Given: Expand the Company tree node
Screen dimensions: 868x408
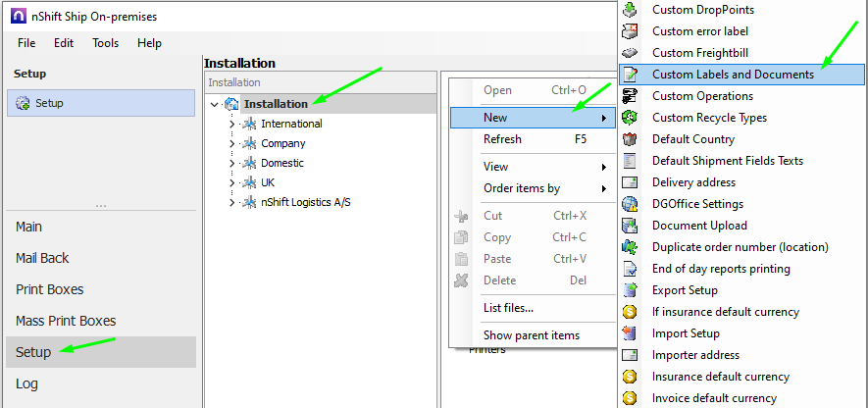Looking at the screenshot, I should (231, 143).
